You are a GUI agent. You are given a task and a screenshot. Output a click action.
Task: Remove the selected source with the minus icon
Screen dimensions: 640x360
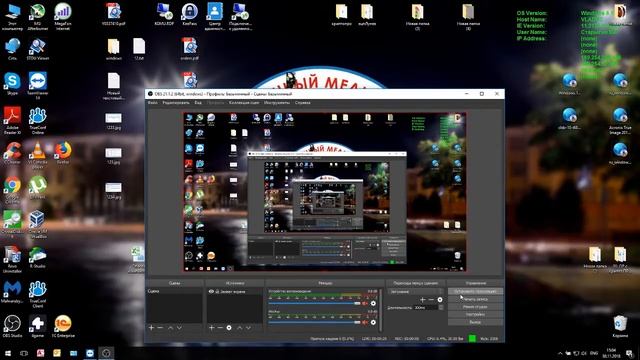[220, 328]
